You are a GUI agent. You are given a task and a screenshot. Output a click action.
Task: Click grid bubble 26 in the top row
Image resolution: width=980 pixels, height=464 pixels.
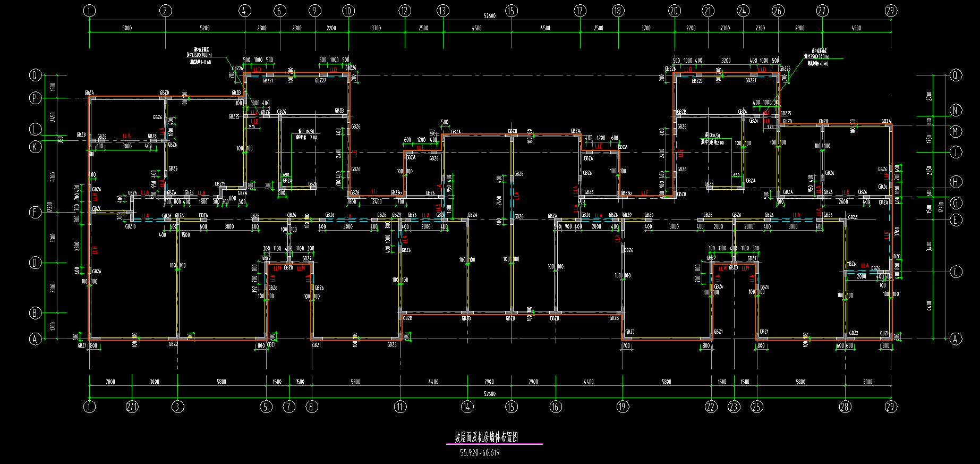point(778,11)
